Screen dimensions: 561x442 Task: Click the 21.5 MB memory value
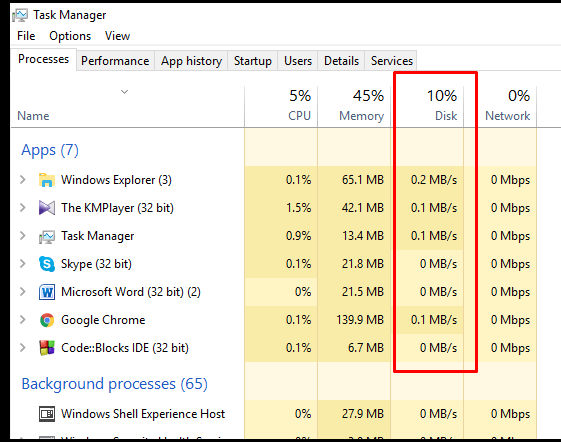(x=363, y=292)
